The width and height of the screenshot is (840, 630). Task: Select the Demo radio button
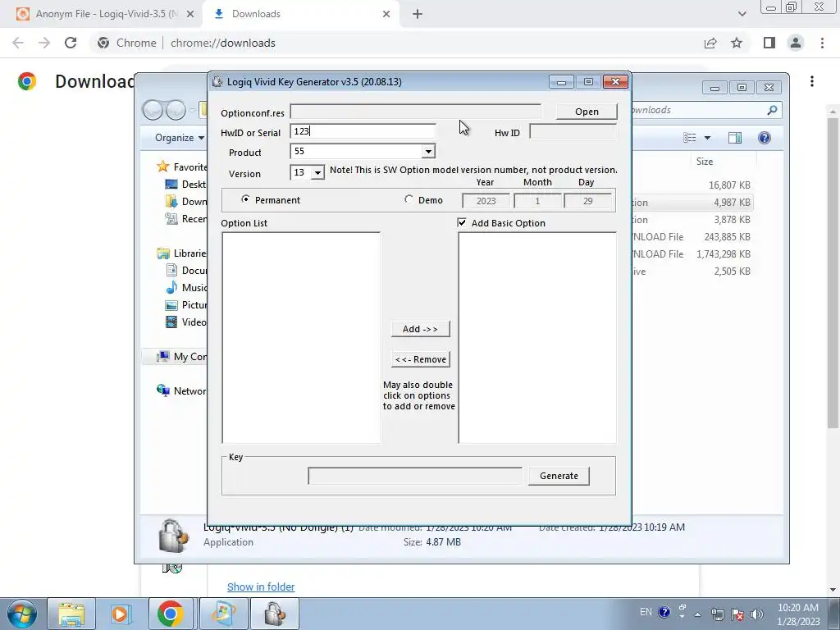(409, 199)
